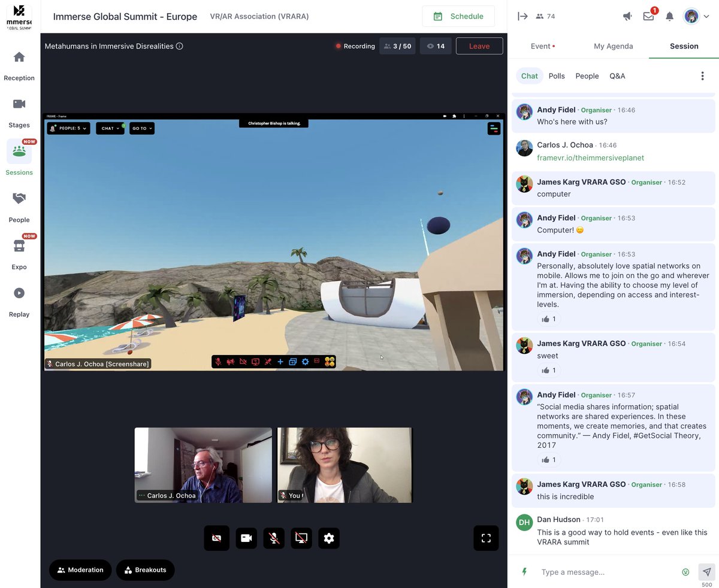Open Breakouts

145,570
